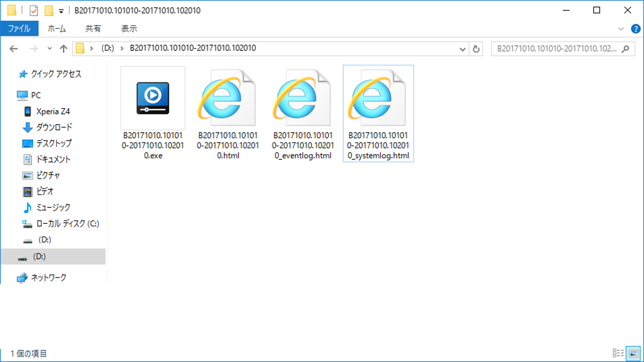Open ビデオ in the navigation pane

pyautogui.click(x=45, y=192)
